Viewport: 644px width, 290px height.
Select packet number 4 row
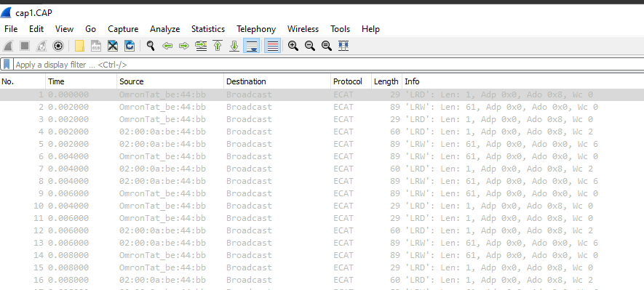point(322,132)
